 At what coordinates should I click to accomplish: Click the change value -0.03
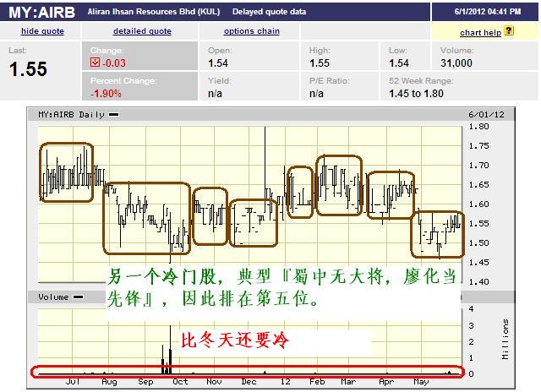114,63
